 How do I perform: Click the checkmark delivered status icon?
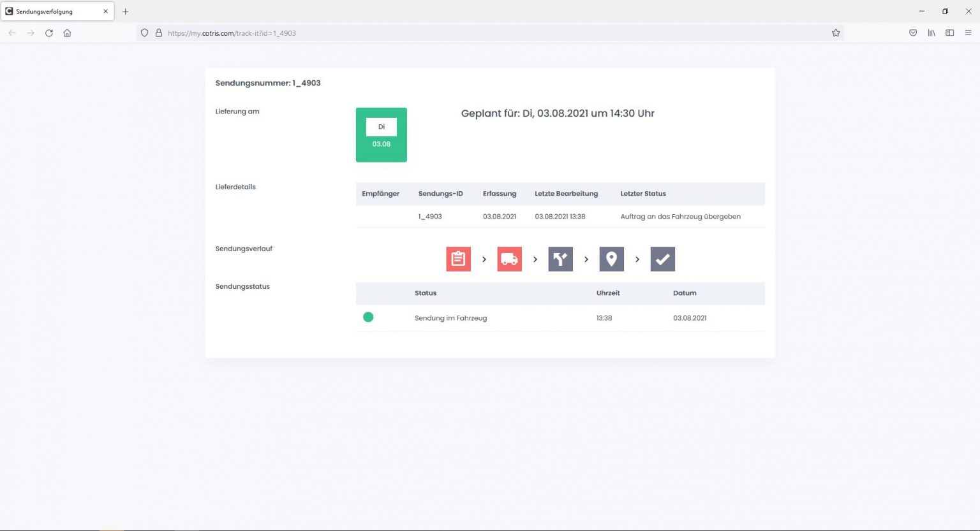[662, 259]
